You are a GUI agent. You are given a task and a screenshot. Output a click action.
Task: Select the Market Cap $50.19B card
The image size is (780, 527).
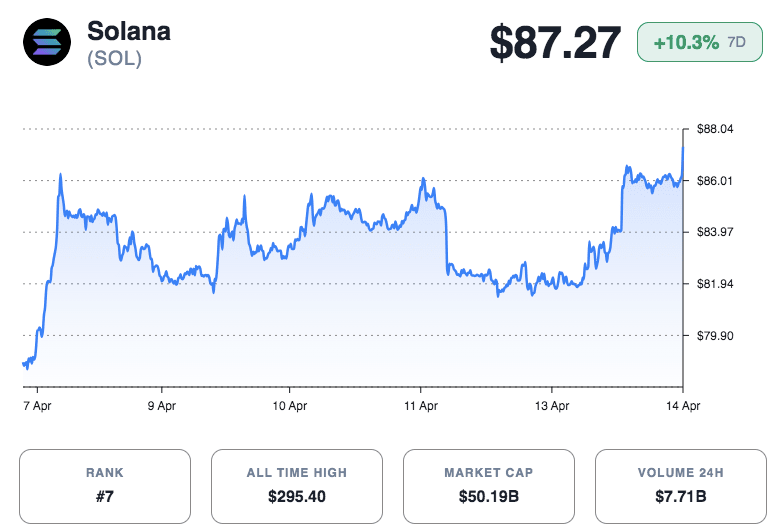coord(489,486)
